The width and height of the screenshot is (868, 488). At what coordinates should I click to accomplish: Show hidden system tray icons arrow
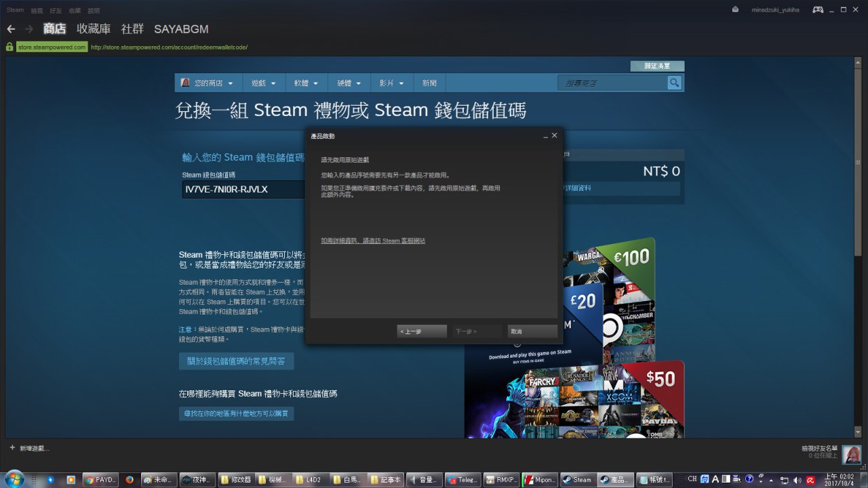[x=772, y=480]
